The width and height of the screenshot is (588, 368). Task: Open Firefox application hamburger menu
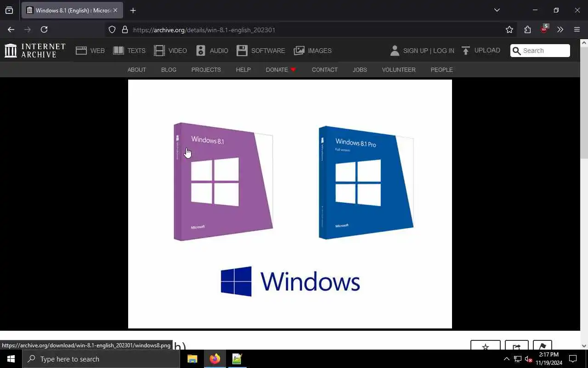point(577,29)
